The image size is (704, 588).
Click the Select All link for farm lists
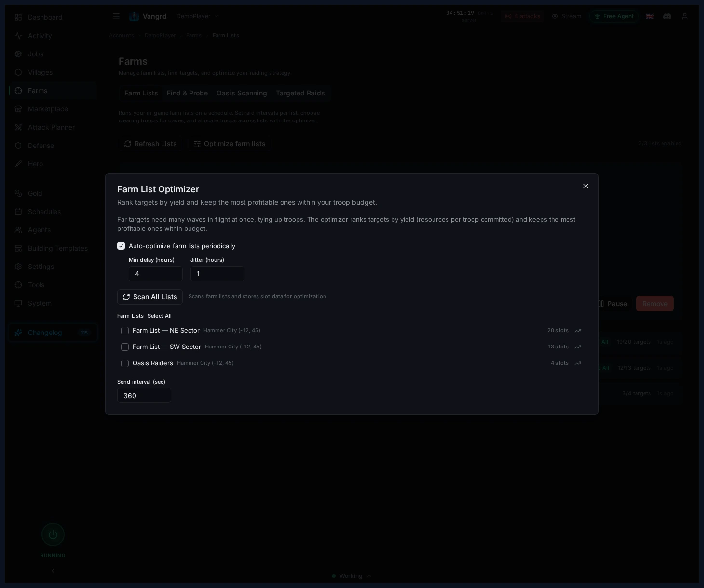pyautogui.click(x=160, y=316)
